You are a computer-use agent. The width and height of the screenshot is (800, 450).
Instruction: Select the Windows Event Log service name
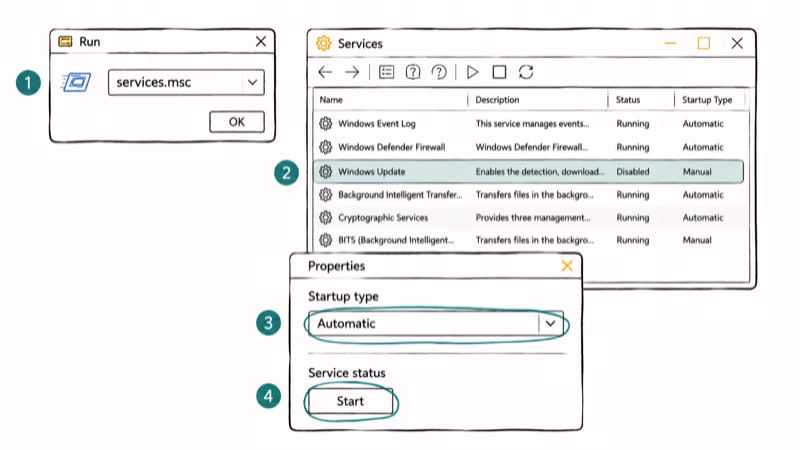click(x=377, y=123)
